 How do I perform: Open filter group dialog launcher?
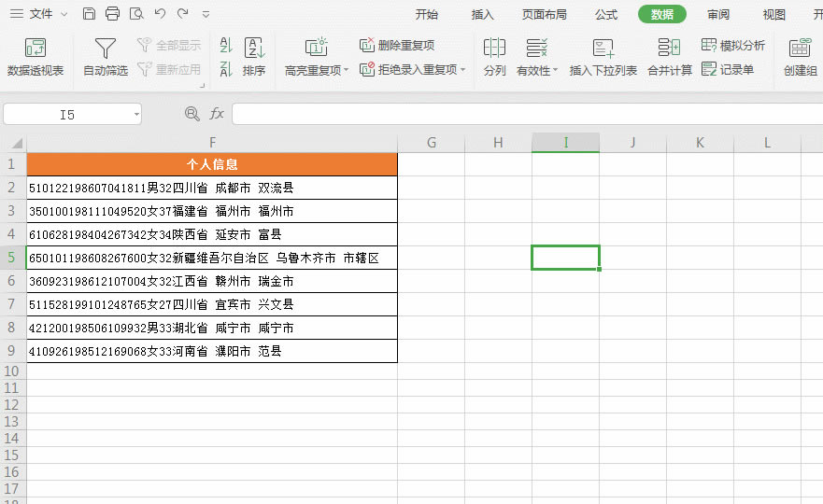pyautogui.click(x=202, y=85)
